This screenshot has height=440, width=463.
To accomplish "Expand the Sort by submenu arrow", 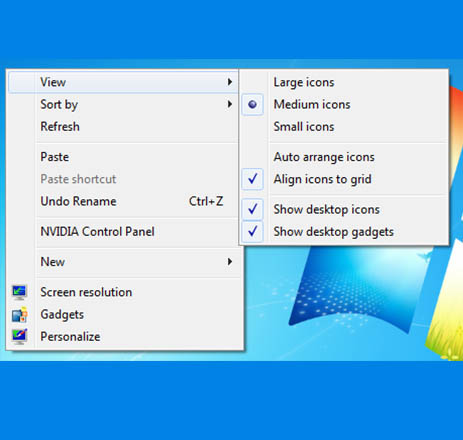I will 230,104.
